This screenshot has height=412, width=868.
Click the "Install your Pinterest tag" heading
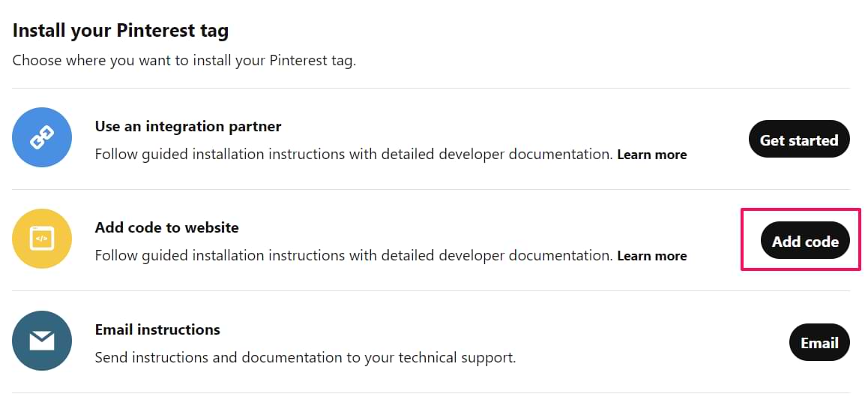click(x=121, y=31)
